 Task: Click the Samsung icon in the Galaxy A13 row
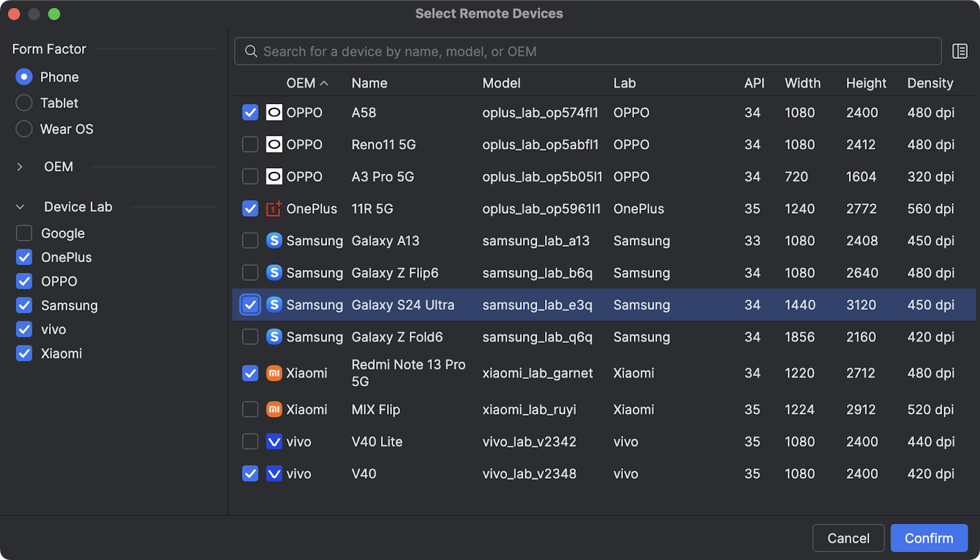click(274, 241)
